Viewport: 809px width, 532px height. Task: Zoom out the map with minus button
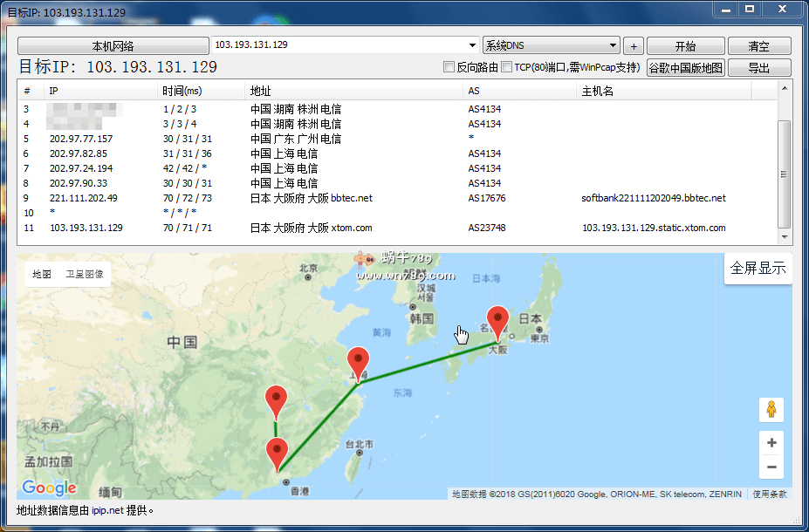(x=771, y=467)
